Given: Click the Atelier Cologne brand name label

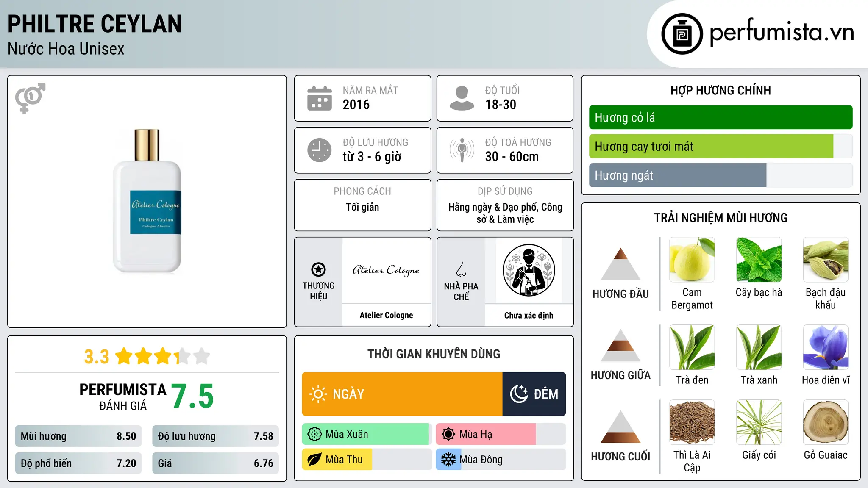Looking at the screenshot, I should coord(386,315).
